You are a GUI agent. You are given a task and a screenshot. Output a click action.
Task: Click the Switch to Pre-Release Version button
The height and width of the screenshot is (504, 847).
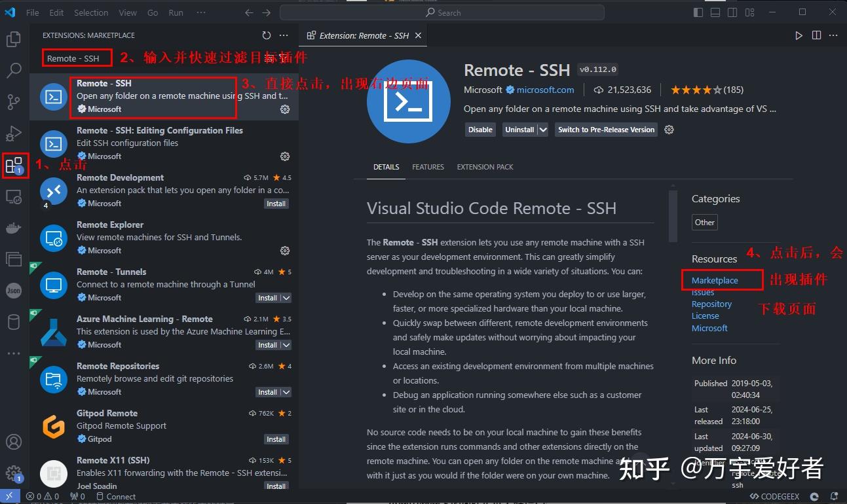[x=605, y=130]
